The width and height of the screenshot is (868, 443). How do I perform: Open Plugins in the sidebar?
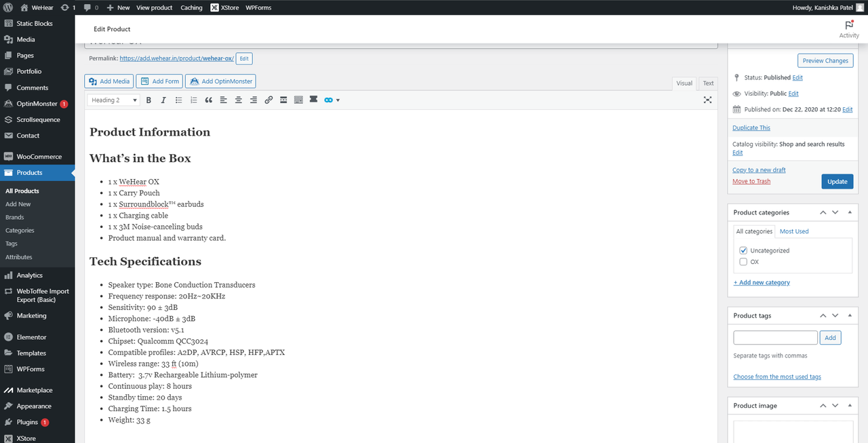click(x=27, y=422)
